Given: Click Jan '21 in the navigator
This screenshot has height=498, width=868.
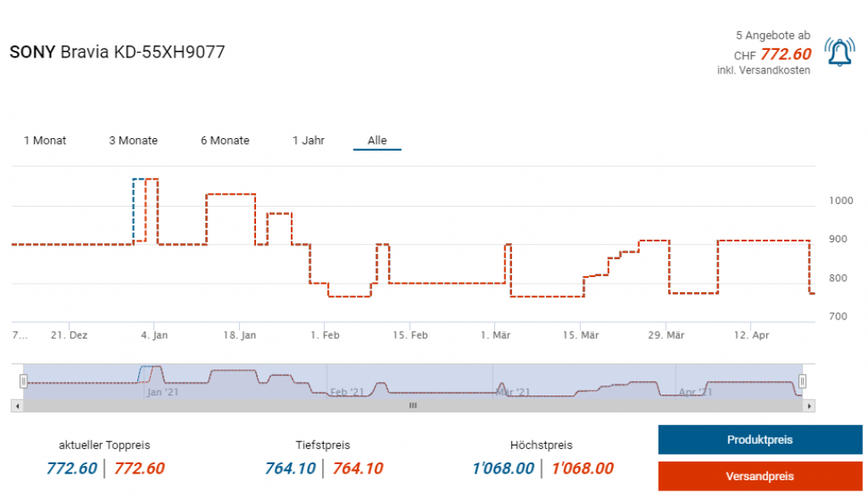Looking at the screenshot, I should (x=163, y=392).
